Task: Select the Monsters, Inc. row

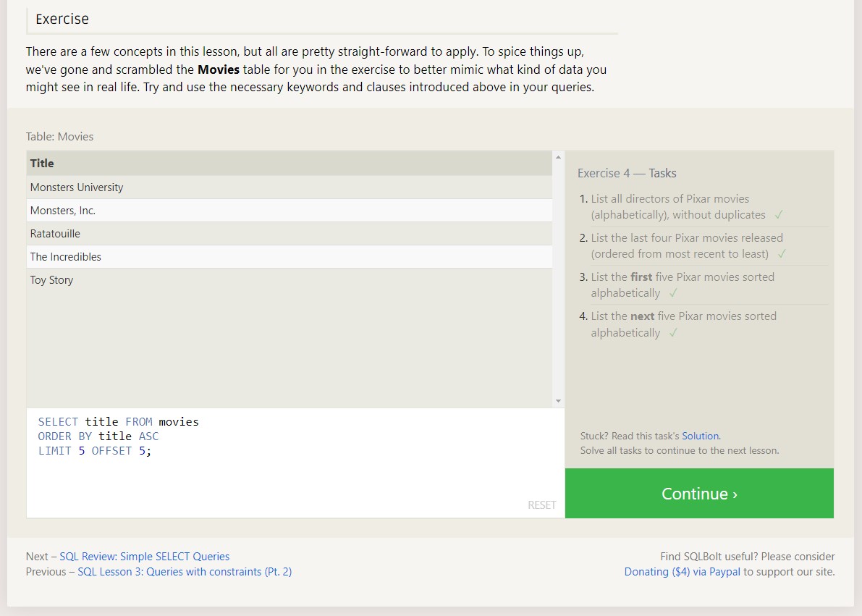Action: point(290,211)
